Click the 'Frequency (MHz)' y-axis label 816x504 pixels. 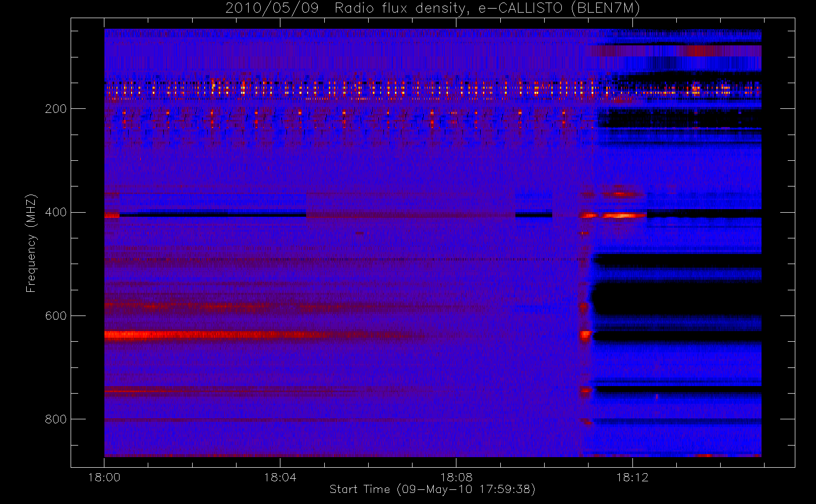[x=31, y=243]
